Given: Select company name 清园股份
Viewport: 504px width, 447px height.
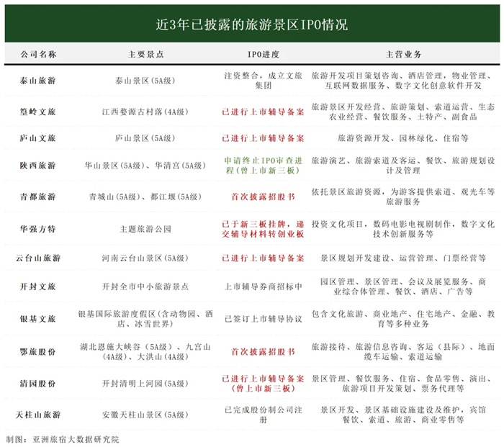Looking at the screenshot, I should point(38,384).
